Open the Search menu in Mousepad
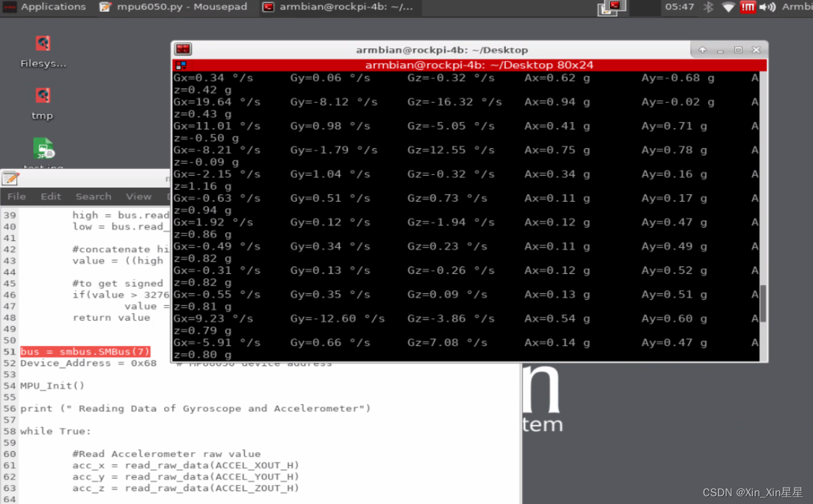813x504 pixels. point(93,196)
